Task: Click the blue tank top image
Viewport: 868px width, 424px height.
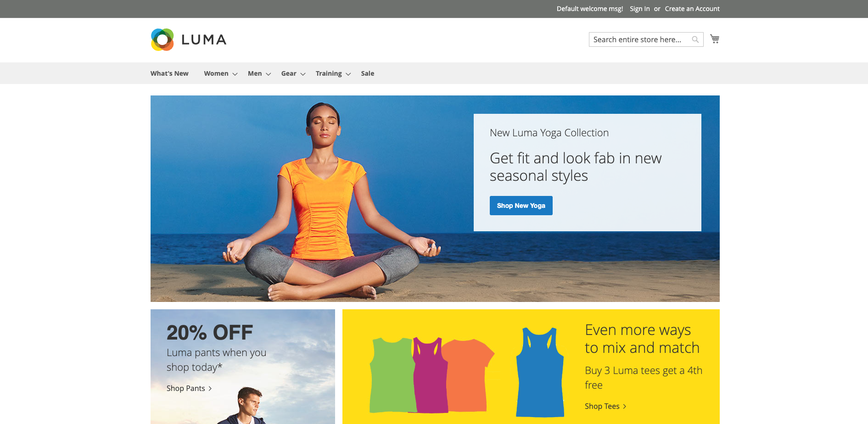Action: click(540, 372)
